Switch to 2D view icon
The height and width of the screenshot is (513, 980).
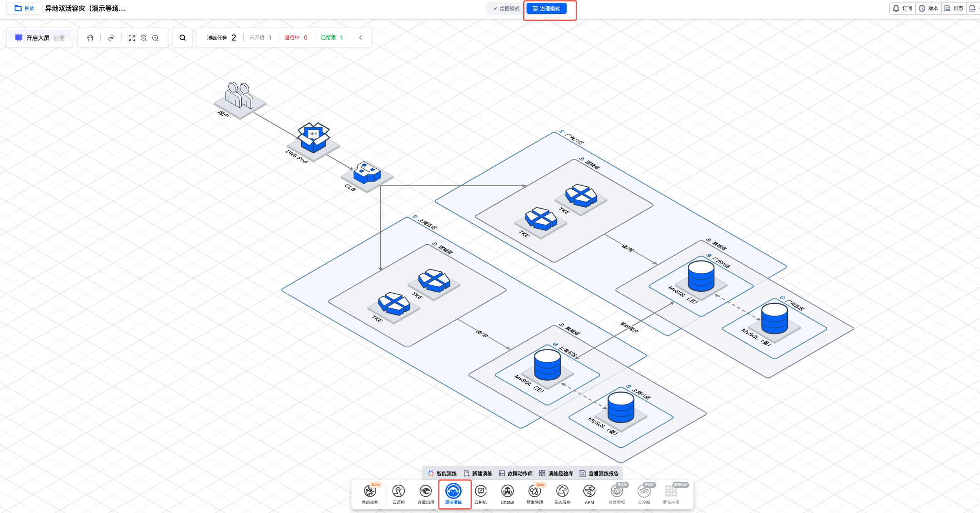[111, 38]
